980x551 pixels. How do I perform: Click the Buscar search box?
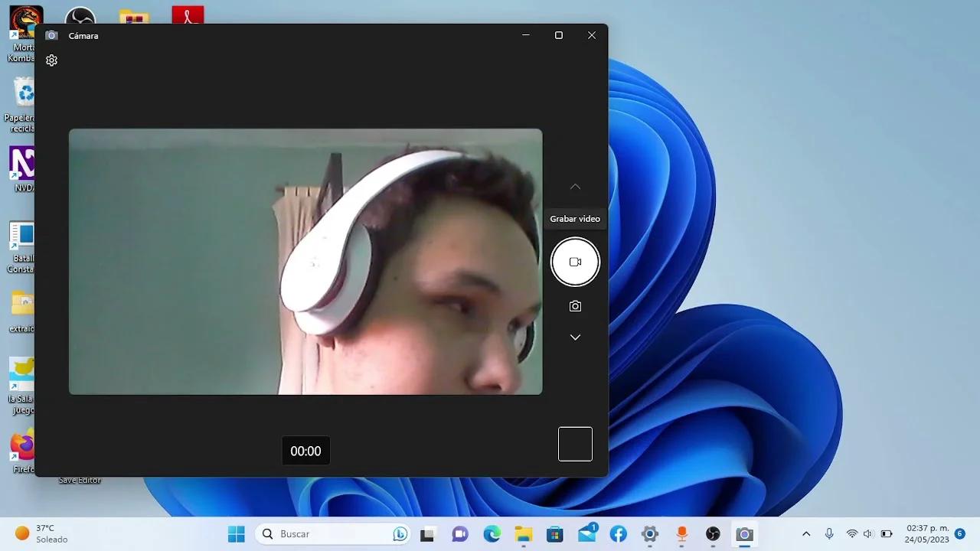[x=322, y=533]
